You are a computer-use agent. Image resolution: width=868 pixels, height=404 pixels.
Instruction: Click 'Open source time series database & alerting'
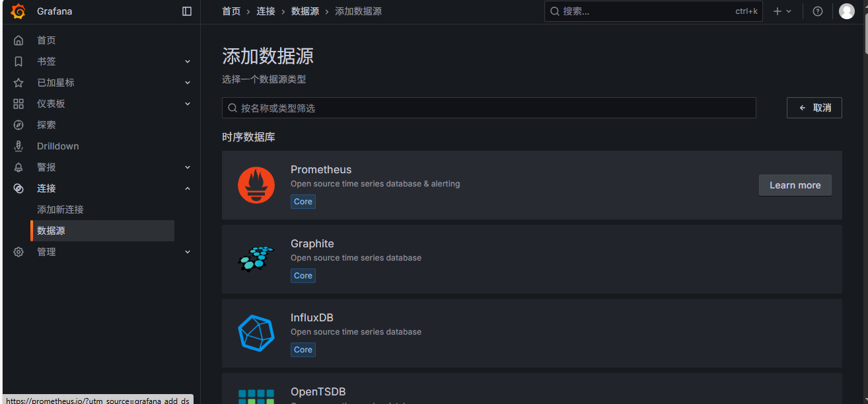(375, 184)
